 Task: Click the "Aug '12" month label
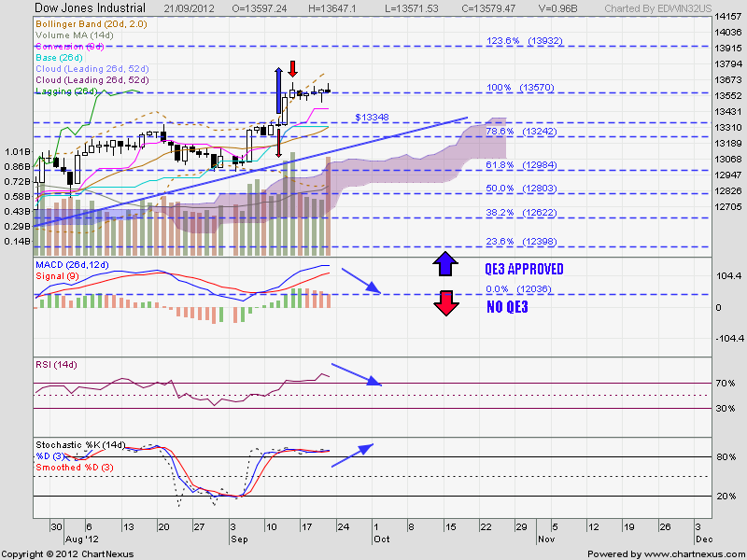(x=81, y=539)
